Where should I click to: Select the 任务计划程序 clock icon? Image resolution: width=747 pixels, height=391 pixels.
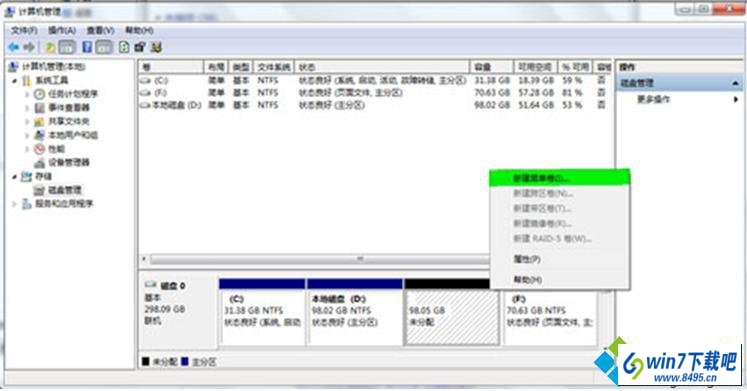click(40, 94)
